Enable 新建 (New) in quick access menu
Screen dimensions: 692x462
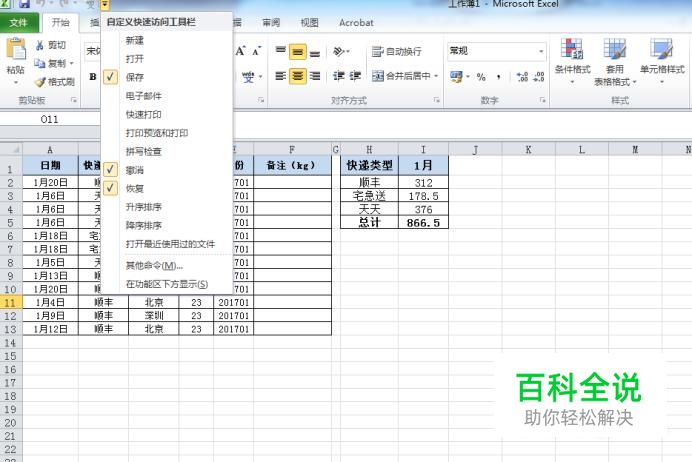pos(167,41)
